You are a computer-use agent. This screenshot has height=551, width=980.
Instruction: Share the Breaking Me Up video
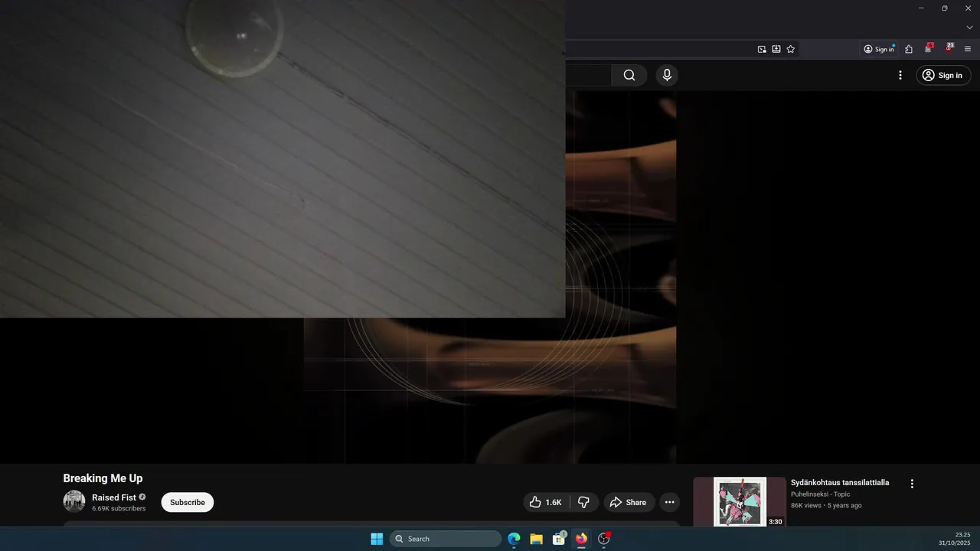(629, 502)
